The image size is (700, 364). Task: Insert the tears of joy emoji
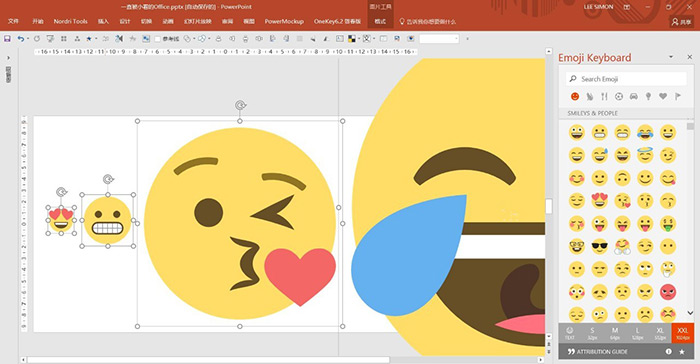pos(645,132)
